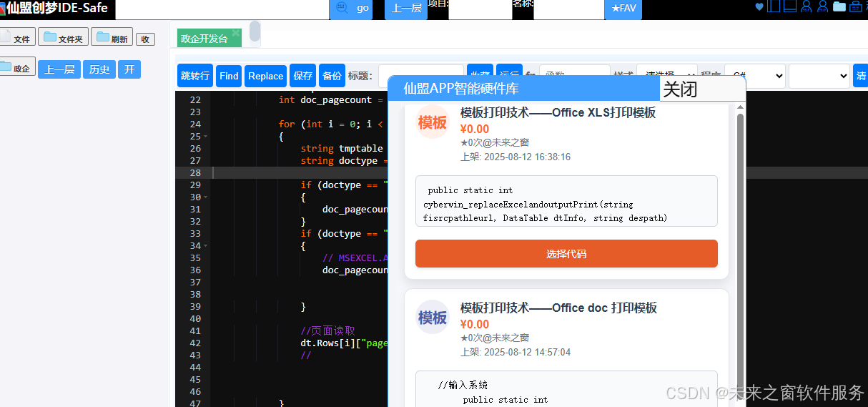Click the 项目 input field in top bar
868x407 pixels.
point(480,9)
